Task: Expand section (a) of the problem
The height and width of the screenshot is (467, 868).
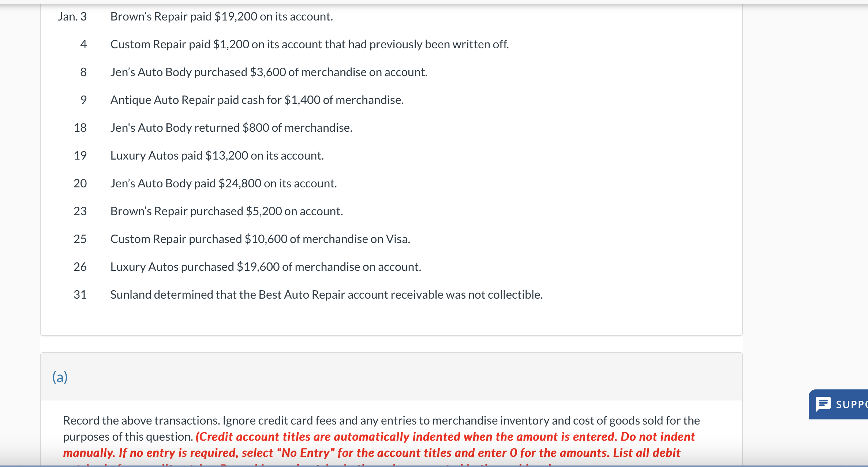Action: point(60,376)
